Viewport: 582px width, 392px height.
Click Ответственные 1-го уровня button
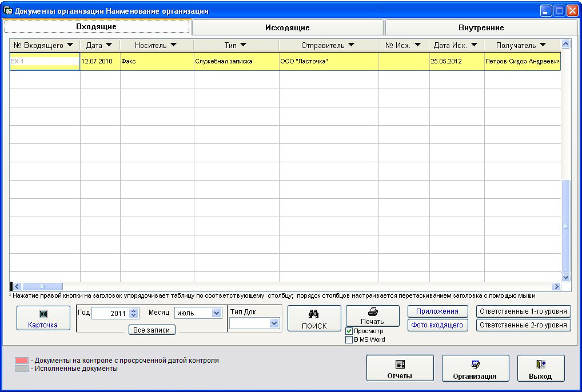click(523, 311)
